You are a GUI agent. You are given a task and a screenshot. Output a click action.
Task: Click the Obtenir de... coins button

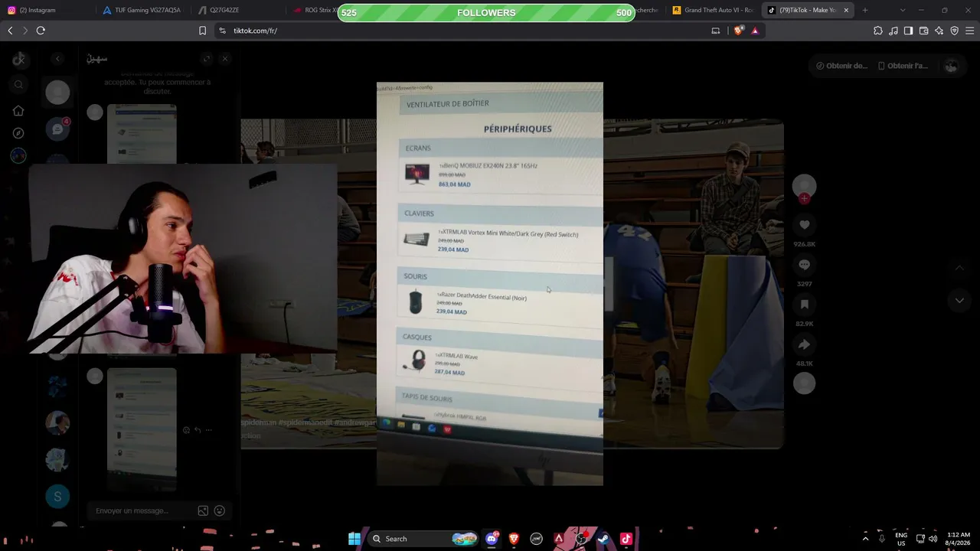pyautogui.click(x=841, y=66)
